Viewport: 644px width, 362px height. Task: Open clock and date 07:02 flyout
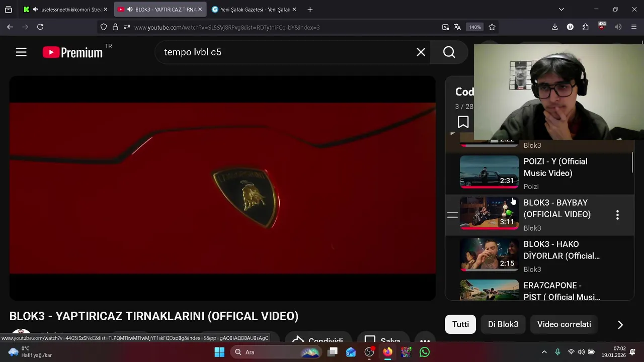point(613,352)
